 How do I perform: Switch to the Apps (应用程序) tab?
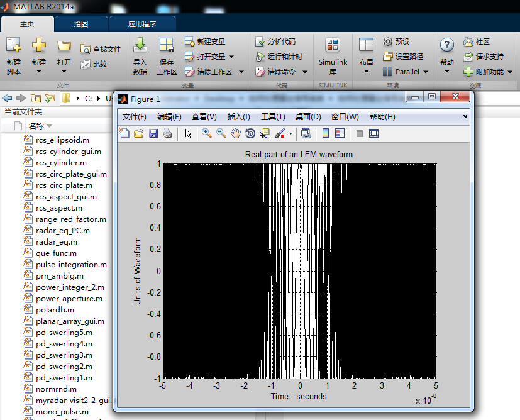(x=142, y=24)
